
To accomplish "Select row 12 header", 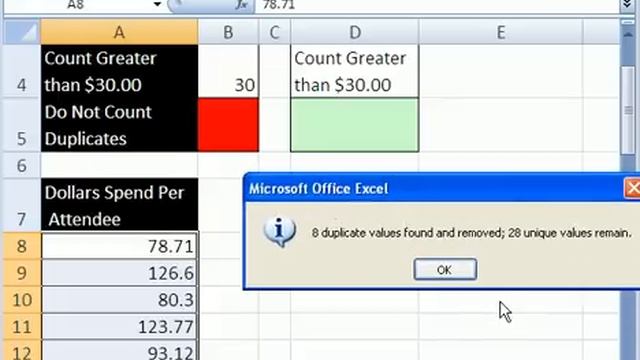I will click(22, 350).
